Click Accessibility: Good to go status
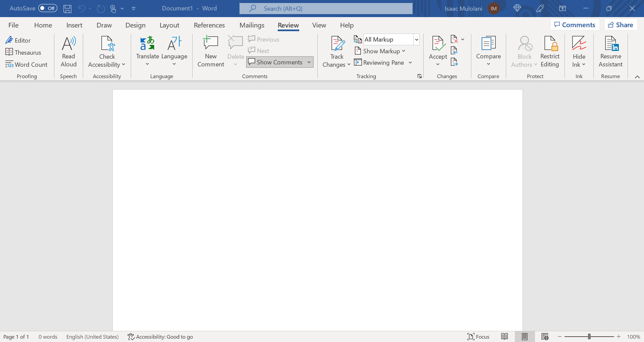644x342 pixels. pyautogui.click(x=160, y=337)
